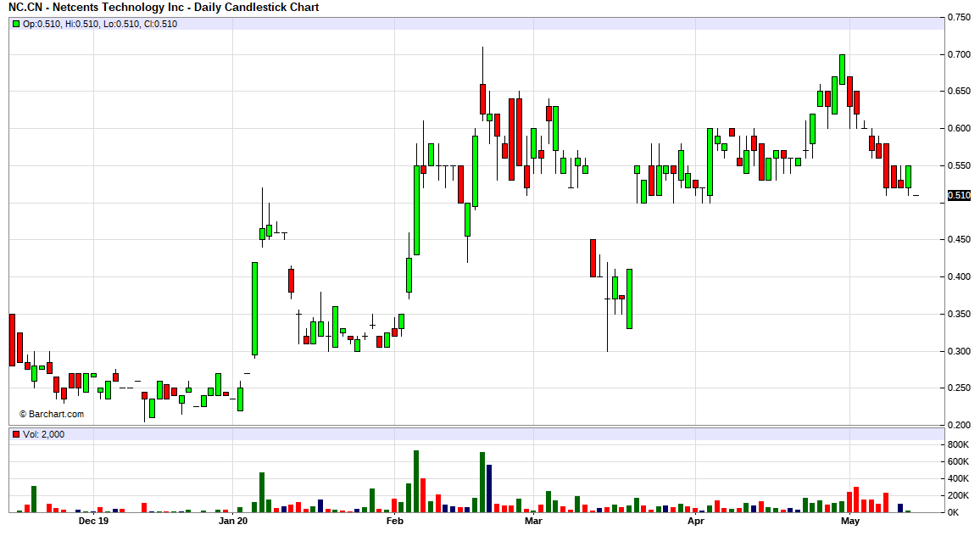Click the tallest green volume bar in early February
The width and height of the screenshot is (980, 547).
click(x=416, y=482)
